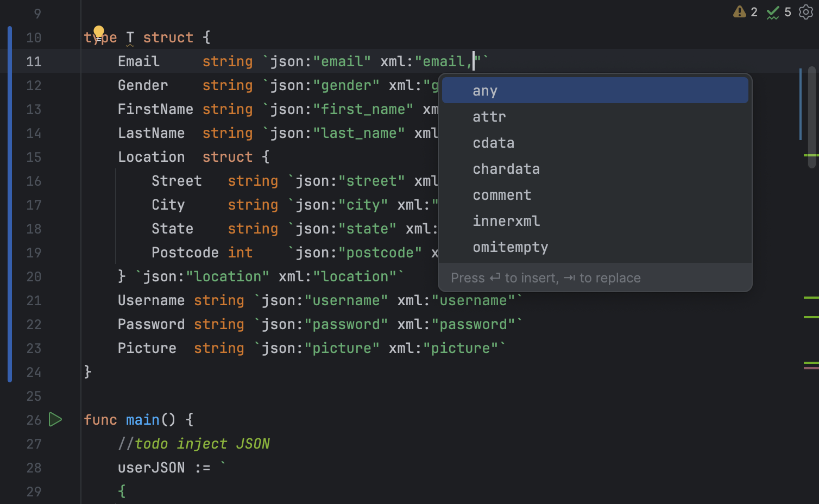Click the blue change marker in the gutter
819x504 pixels.
pyautogui.click(x=9, y=201)
